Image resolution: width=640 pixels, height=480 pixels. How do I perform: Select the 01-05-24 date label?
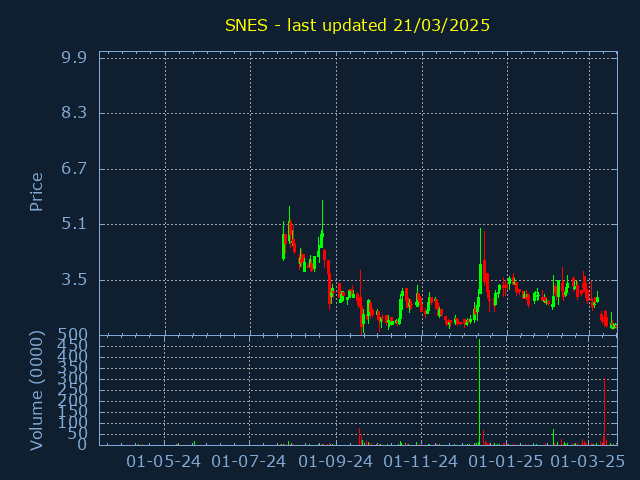163,462
